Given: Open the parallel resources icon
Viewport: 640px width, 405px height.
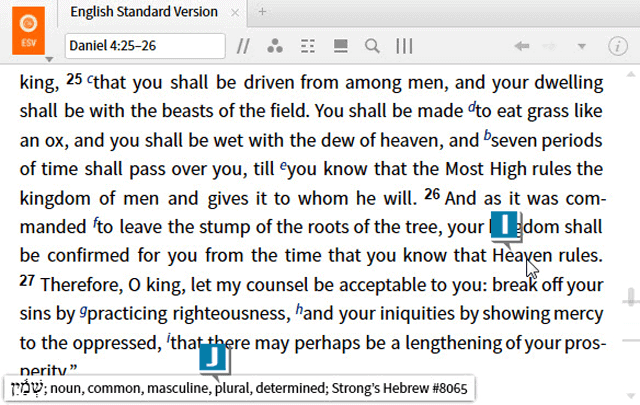Looking at the screenshot, I should 243,46.
